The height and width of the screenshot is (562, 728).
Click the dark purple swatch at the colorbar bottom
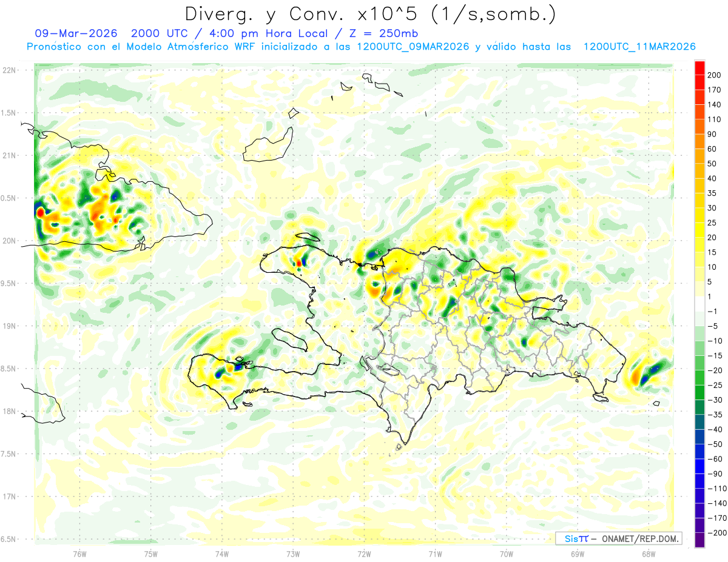[699, 540]
